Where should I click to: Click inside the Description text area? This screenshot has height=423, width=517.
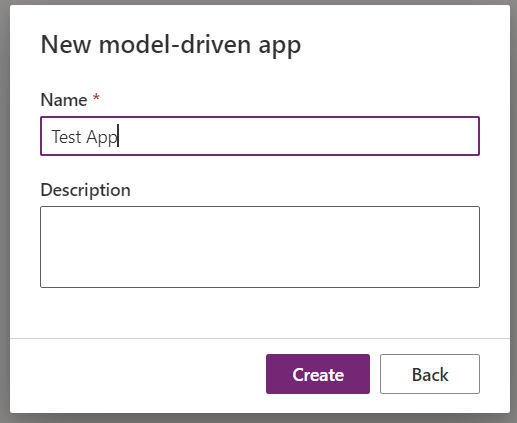click(x=260, y=247)
